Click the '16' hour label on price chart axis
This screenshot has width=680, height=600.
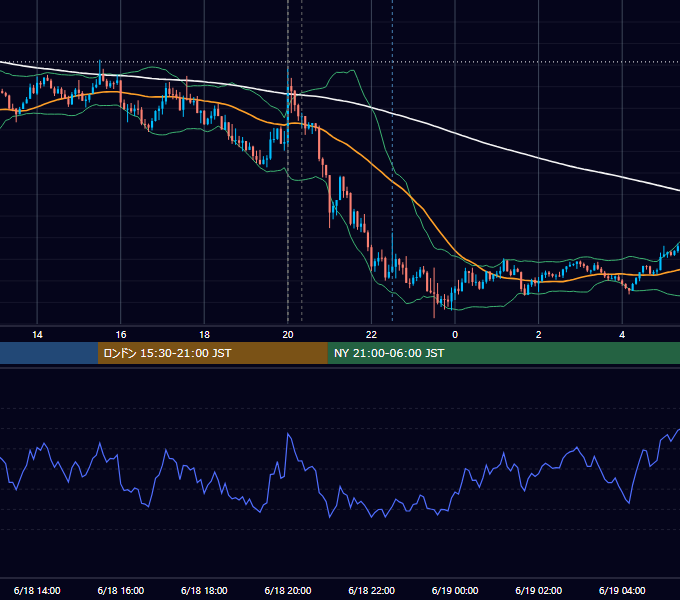click(121, 335)
